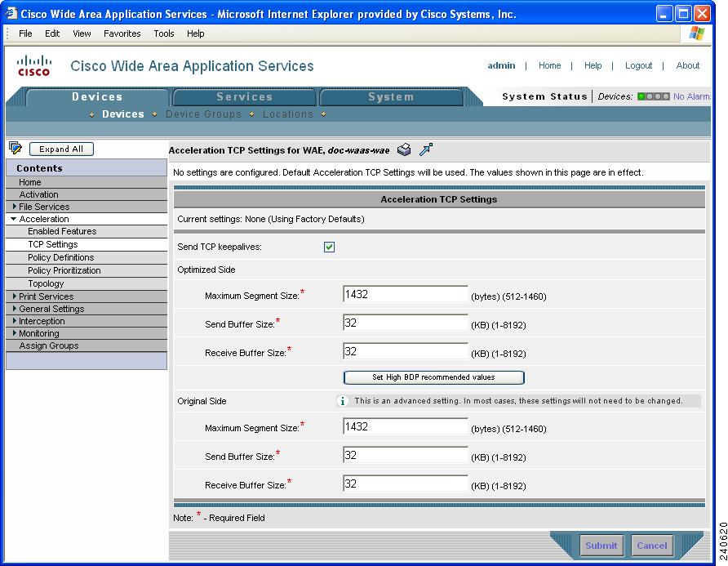The height and width of the screenshot is (566, 728).
Task: Open the browser Help menu
Action: pos(195,33)
